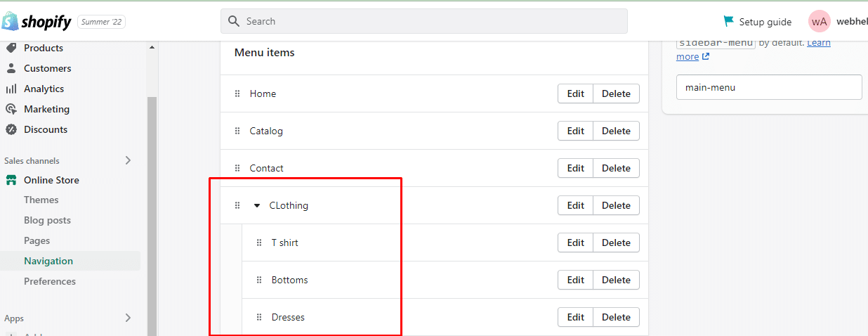Viewport: 868px width, 336px height.
Task: Click the Shopify logo icon
Action: [10, 21]
